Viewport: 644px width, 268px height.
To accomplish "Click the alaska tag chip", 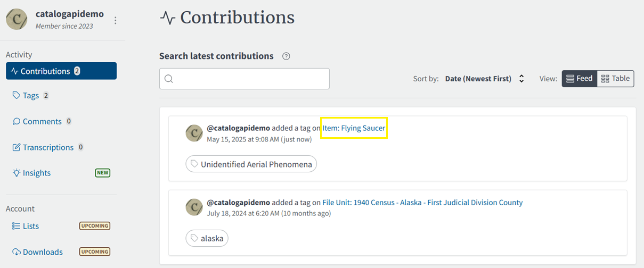I will [207, 239].
